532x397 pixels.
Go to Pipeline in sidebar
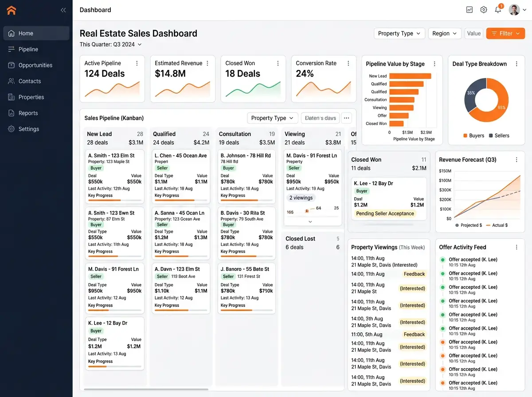tap(36, 49)
